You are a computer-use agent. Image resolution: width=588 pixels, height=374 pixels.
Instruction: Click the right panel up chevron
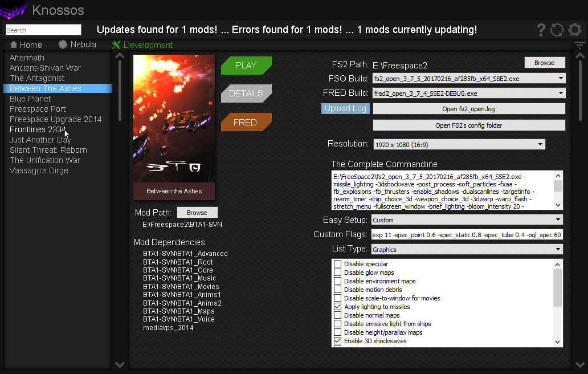click(x=580, y=55)
